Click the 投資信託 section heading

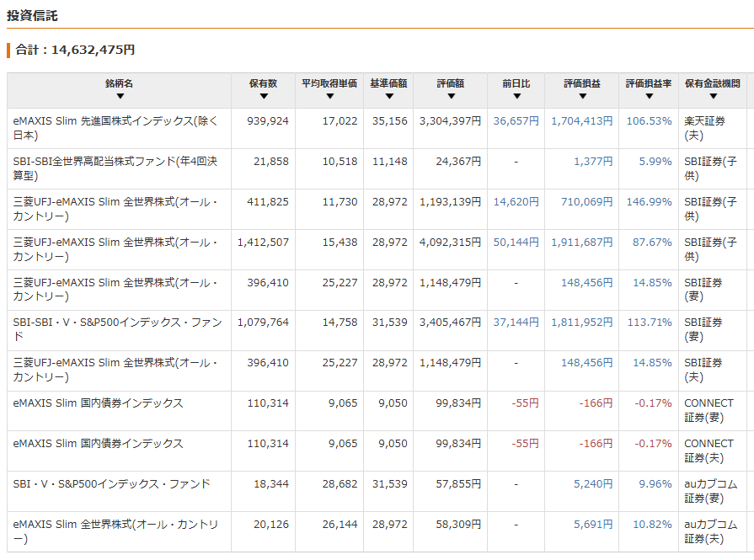(x=32, y=16)
